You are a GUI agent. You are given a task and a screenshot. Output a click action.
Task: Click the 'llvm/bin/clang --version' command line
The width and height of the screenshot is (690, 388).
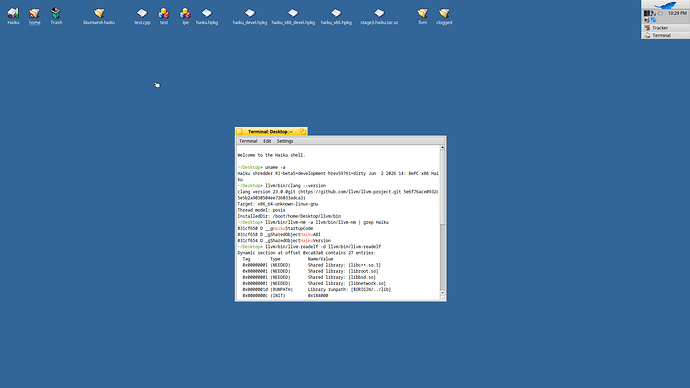point(282,186)
